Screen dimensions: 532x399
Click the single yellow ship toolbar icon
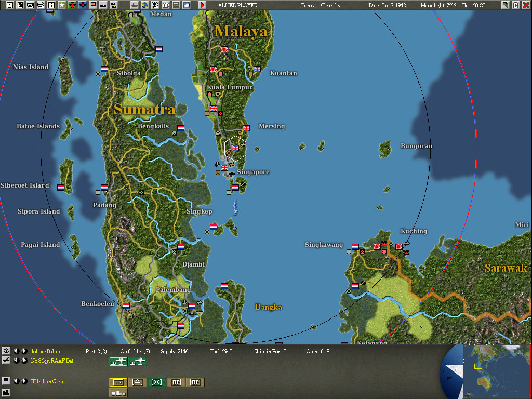point(103,5)
